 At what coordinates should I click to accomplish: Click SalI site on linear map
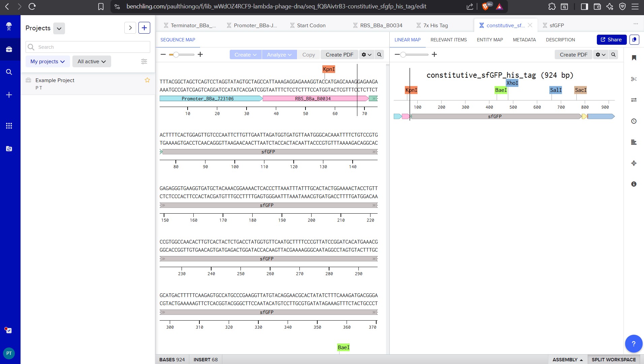click(556, 90)
